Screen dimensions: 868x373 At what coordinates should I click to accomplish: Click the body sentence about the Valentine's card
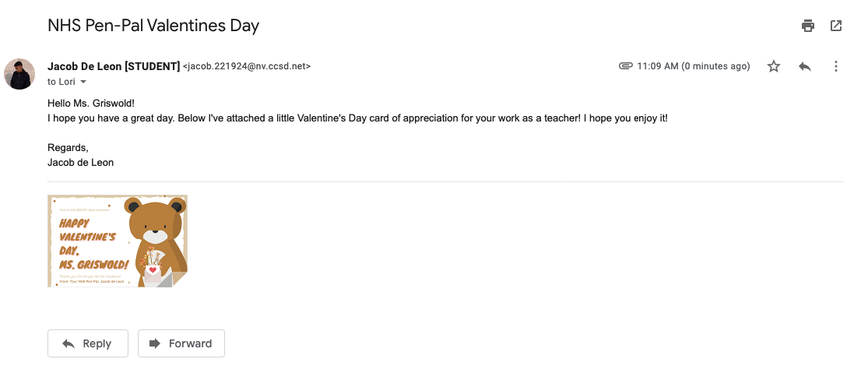tap(357, 118)
